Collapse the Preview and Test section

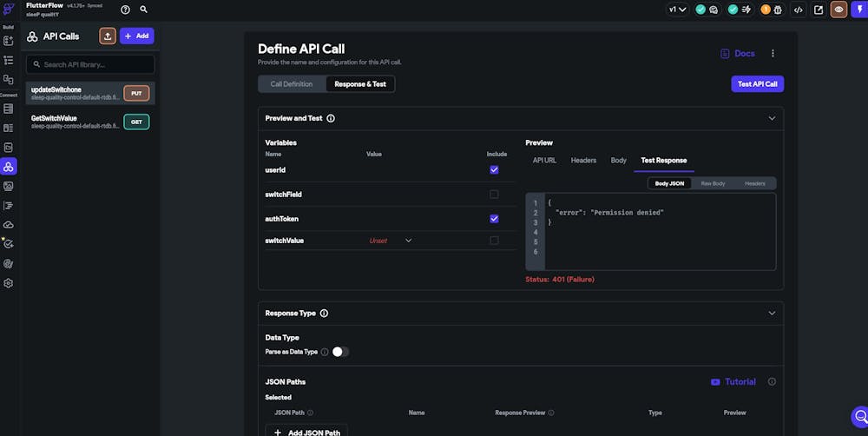pyautogui.click(x=772, y=118)
